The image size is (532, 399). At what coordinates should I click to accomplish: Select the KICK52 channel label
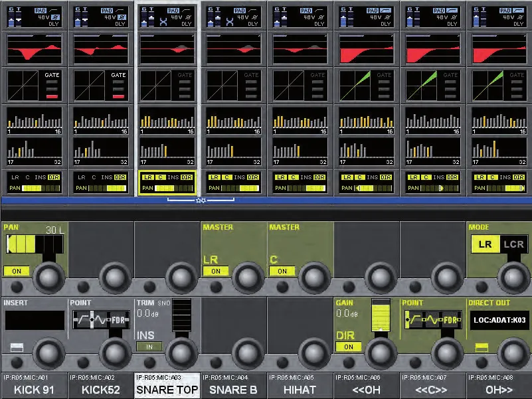(101, 386)
